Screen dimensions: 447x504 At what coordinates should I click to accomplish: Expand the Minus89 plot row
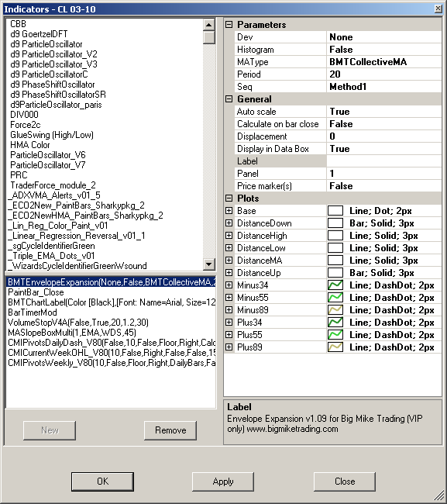(229, 310)
